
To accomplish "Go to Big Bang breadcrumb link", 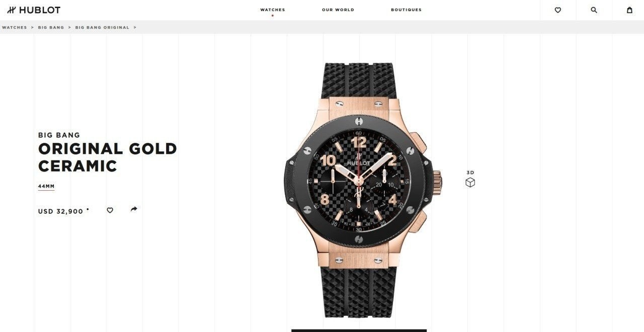I will [51, 27].
